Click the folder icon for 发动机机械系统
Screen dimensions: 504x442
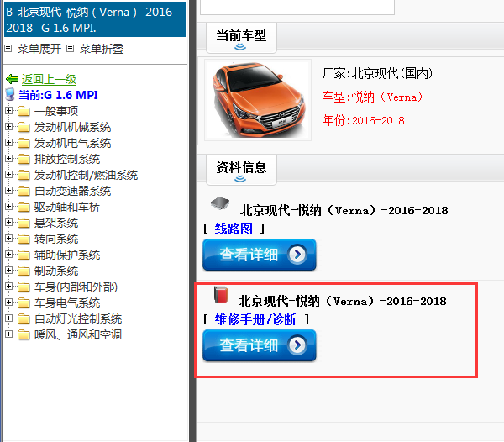click(x=24, y=127)
